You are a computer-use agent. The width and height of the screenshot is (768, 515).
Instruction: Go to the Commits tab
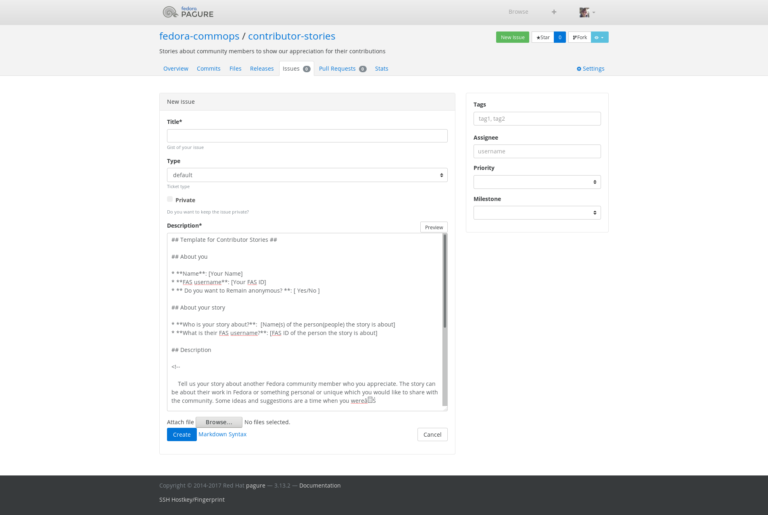pyautogui.click(x=208, y=69)
